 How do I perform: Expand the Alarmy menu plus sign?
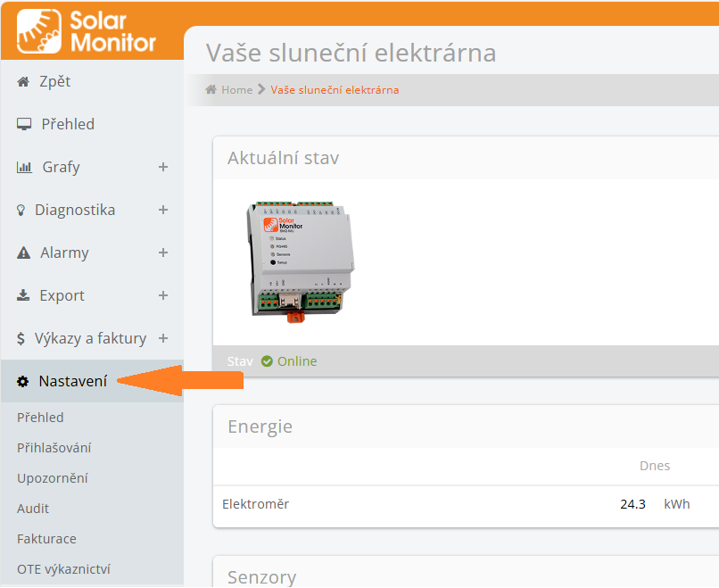coord(163,253)
